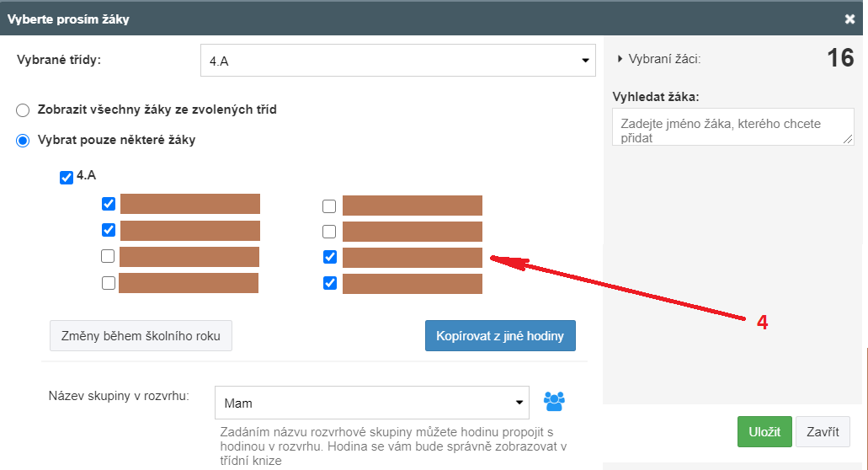
Task: Click the 'Název skupiny v rozvrhu:' label
Action: 119,396
